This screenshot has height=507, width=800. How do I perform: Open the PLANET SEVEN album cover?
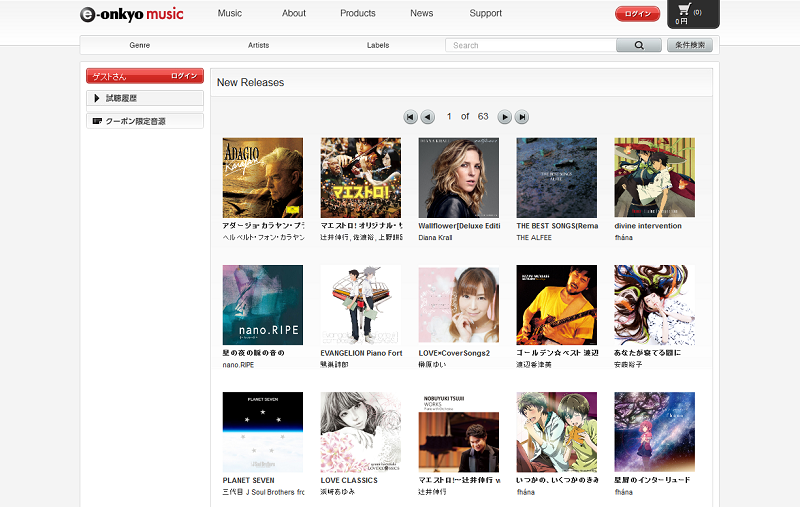tap(263, 432)
